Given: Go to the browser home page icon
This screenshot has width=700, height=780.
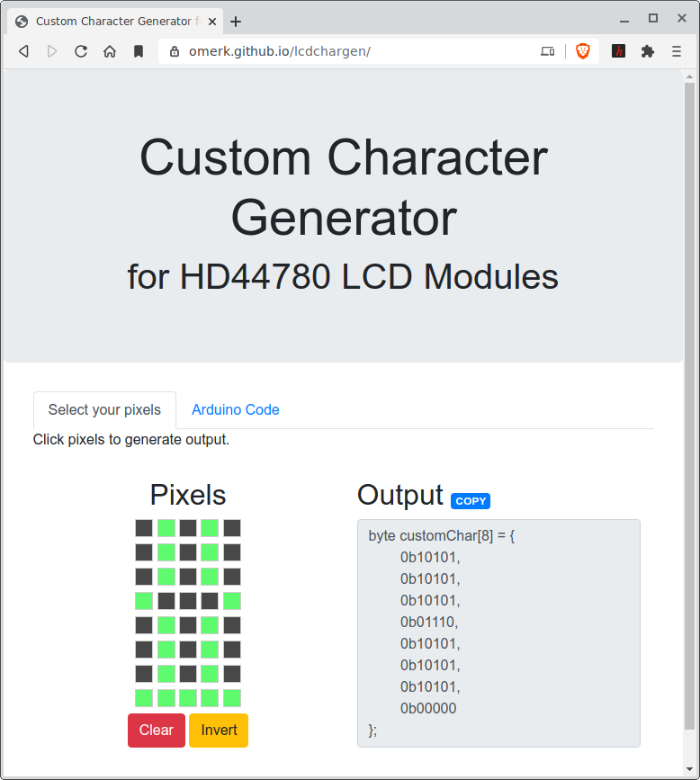Looking at the screenshot, I should pos(110,51).
